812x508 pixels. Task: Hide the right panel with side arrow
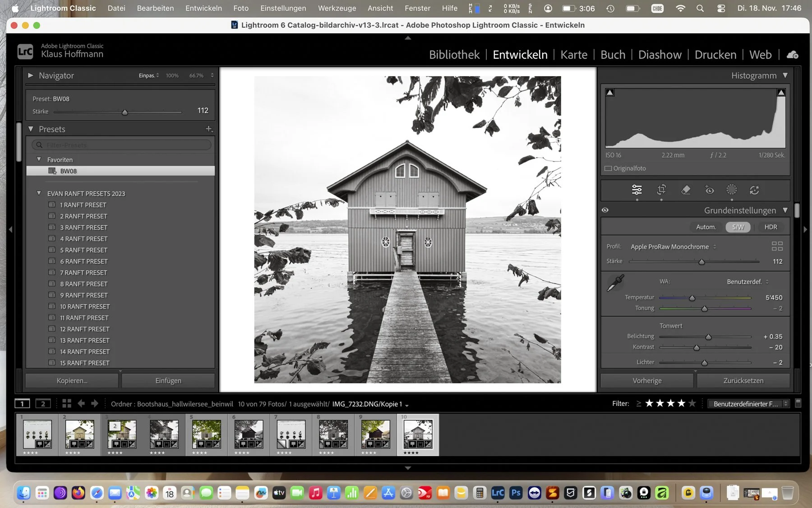click(805, 229)
